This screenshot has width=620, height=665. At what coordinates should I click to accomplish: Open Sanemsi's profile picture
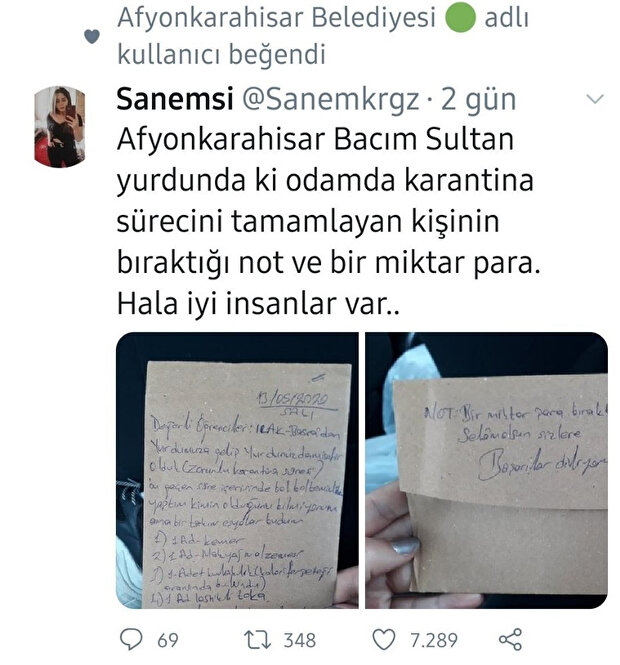(x=59, y=126)
